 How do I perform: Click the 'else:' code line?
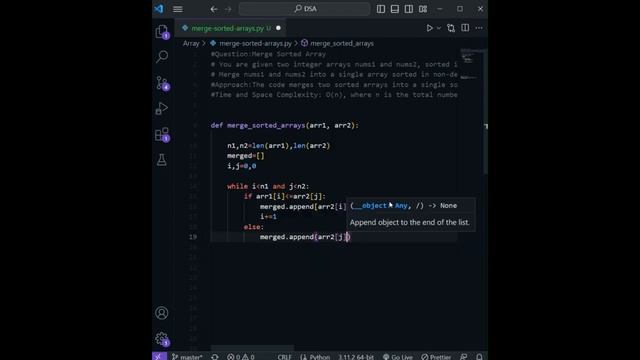click(253, 227)
